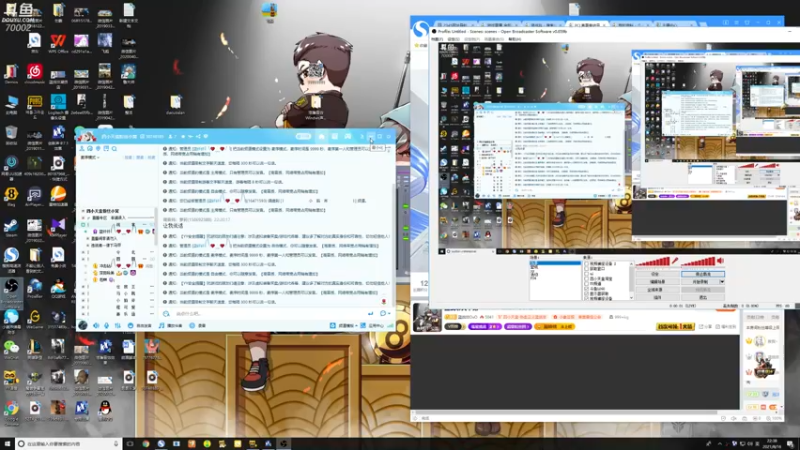Click the last menu in the OBS menu bar
Screen dimensions: 800x450
pos(514,39)
